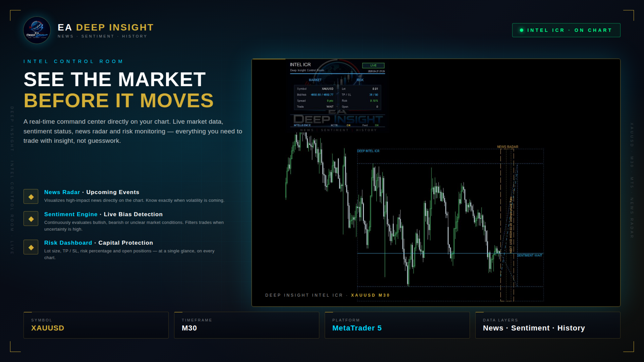The image size is (644, 362).
Task: Click the SYMBOL XAUUSD info card
Action: 96,325
